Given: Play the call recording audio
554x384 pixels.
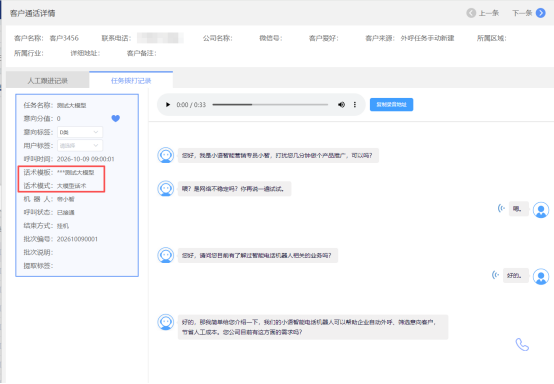Looking at the screenshot, I should point(168,105).
